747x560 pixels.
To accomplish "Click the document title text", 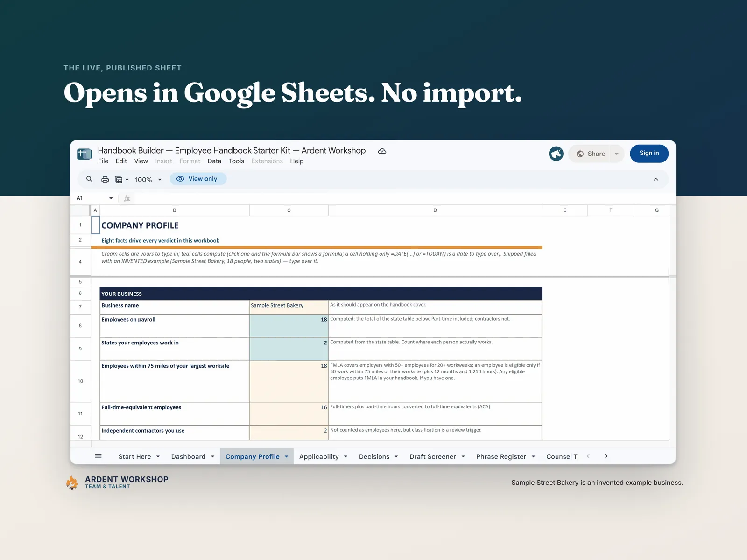I will pos(232,151).
